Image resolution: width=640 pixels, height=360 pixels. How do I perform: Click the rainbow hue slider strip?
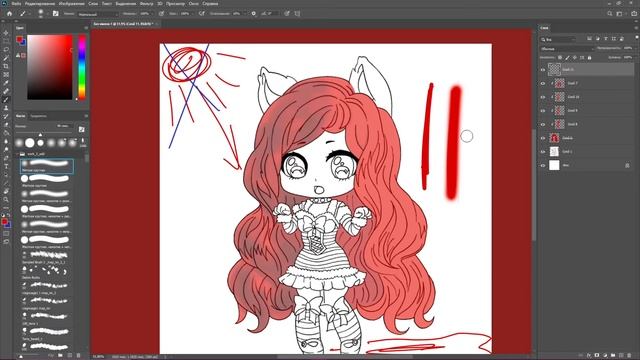82,67
